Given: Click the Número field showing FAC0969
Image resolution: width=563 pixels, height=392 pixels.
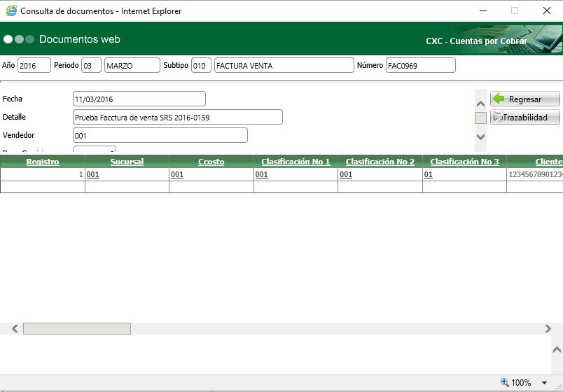Looking at the screenshot, I should [420, 65].
